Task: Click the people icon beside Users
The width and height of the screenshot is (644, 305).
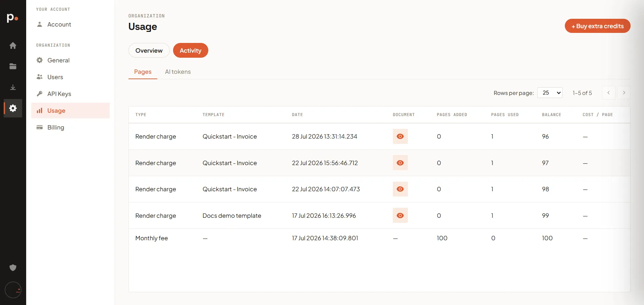Action: coord(40,77)
